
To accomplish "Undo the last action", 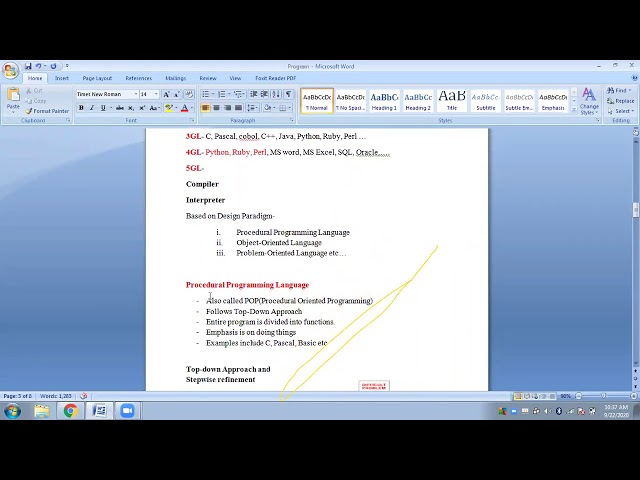I will tap(38, 66).
